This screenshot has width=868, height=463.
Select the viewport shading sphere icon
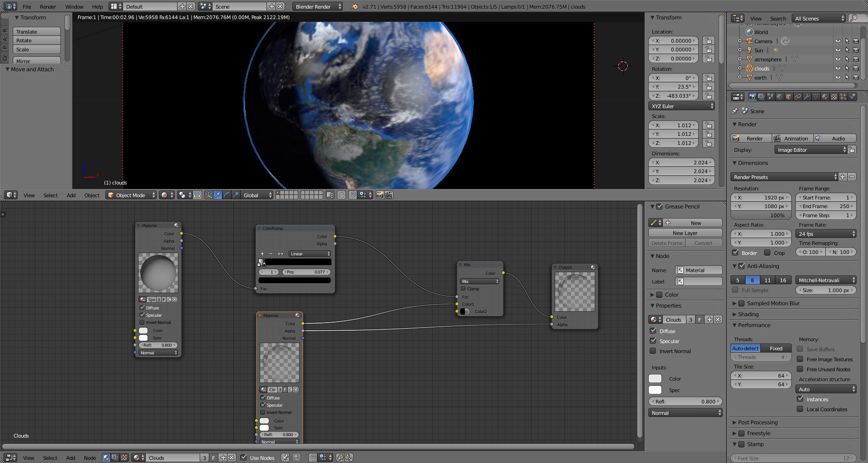click(164, 195)
